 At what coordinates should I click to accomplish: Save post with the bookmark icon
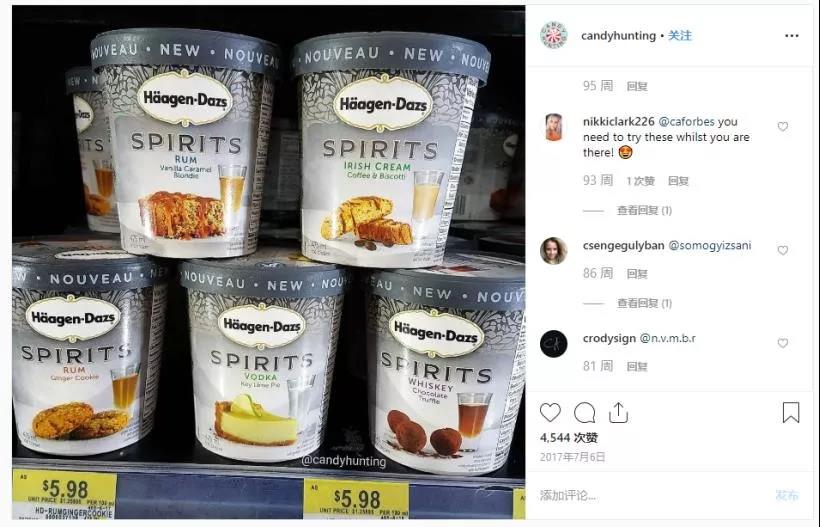(791, 412)
